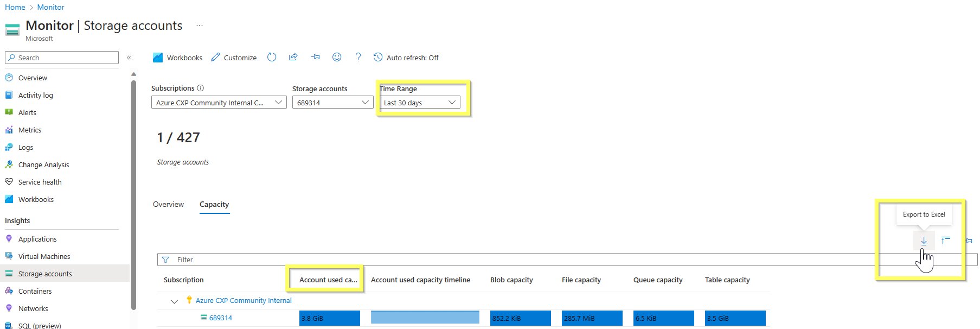Image resolution: width=980 pixels, height=329 pixels.
Task: Click the sidebar vertical scrollbar
Action: (x=133, y=195)
